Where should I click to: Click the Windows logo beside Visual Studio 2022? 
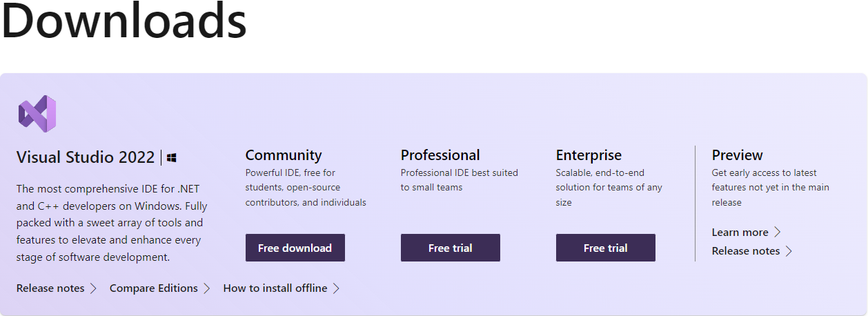click(171, 157)
